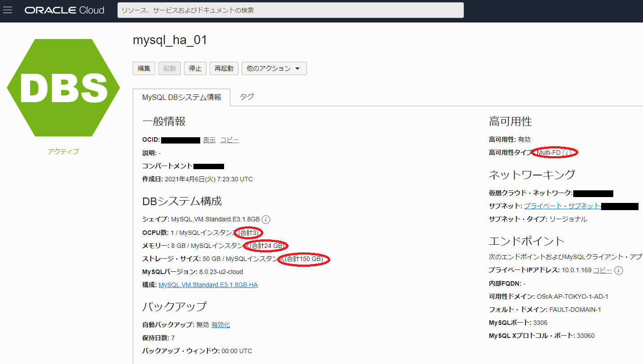This screenshot has width=643, height=364.
Task: Click the サブネット・タイプ リージョナル value
Action: pyautogui.click(x=568, y=219)
